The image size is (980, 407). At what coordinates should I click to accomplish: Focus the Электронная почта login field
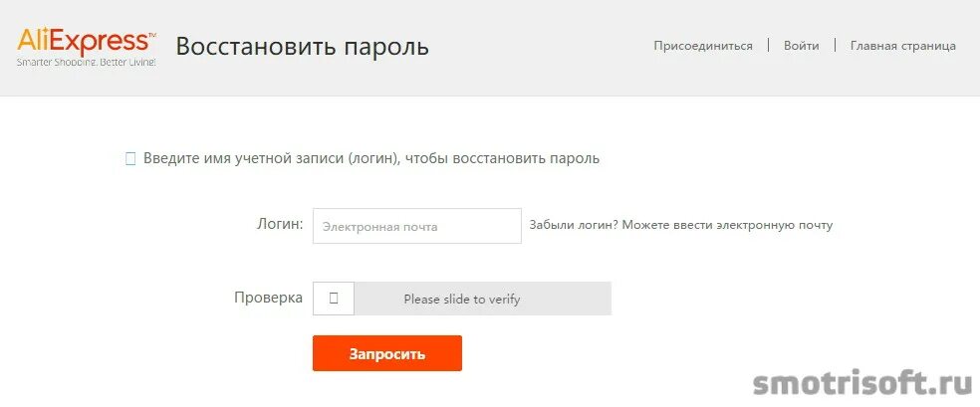[417, 226]
